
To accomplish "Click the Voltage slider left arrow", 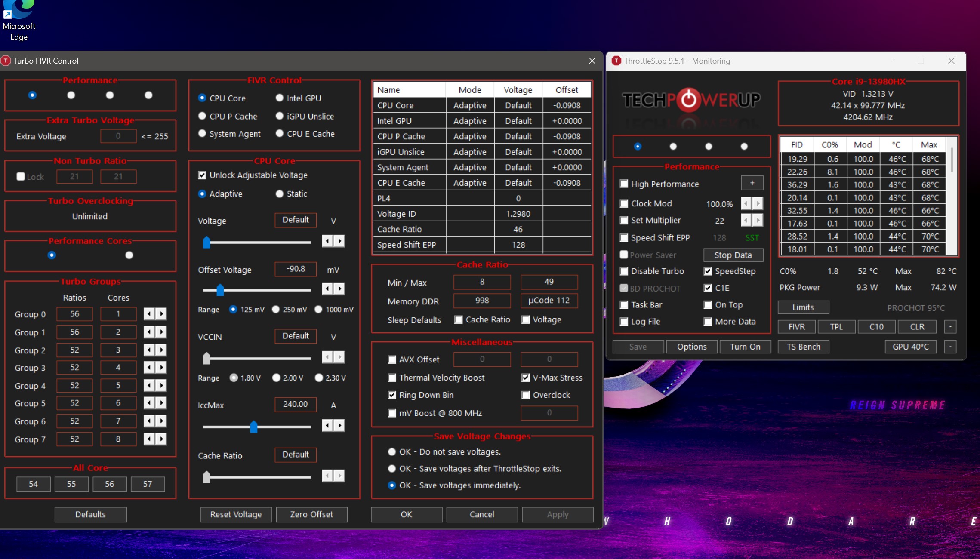I will (x=327, y=241).
